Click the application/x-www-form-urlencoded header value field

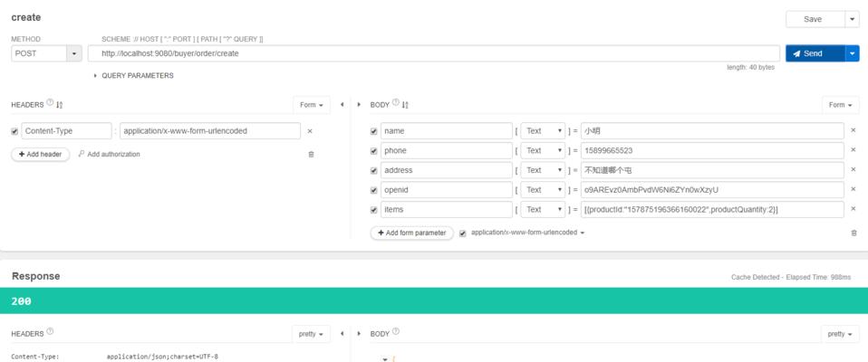[x=210, y=131]
